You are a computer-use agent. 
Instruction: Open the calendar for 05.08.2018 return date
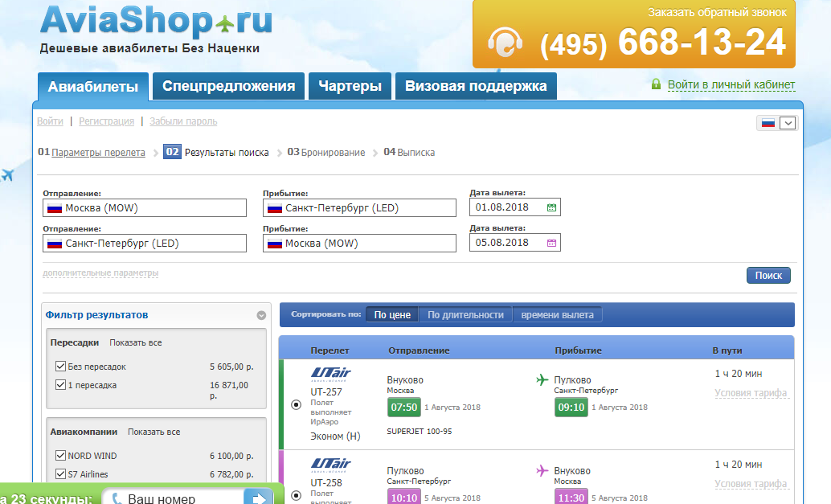pos(551,243)
